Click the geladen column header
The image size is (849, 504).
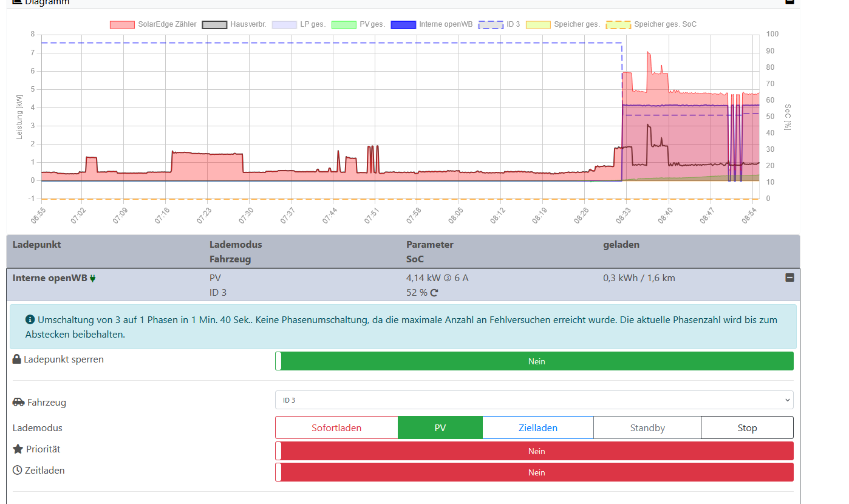click(x=621, y=245)
